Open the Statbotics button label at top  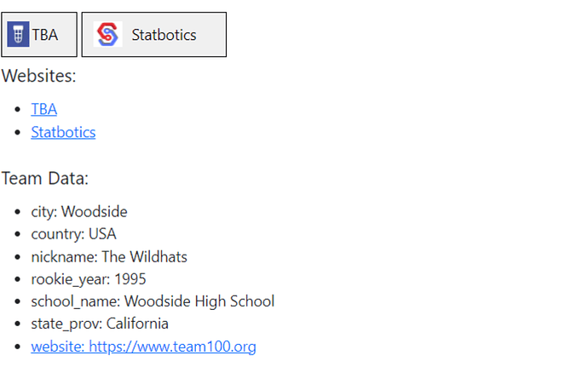point(164,35)
